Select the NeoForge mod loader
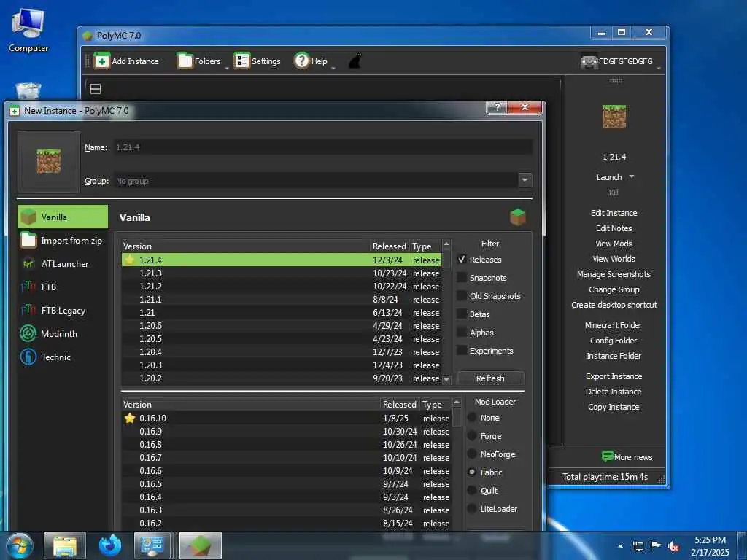Image resolution: width=747 pixels, height=560 pixels. pyautogui.click(x=472, y=454)
